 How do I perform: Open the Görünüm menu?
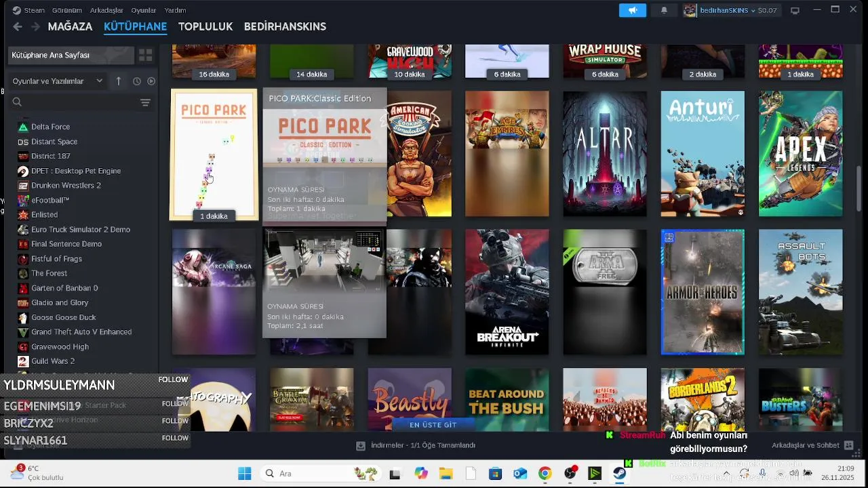point(67,10)
